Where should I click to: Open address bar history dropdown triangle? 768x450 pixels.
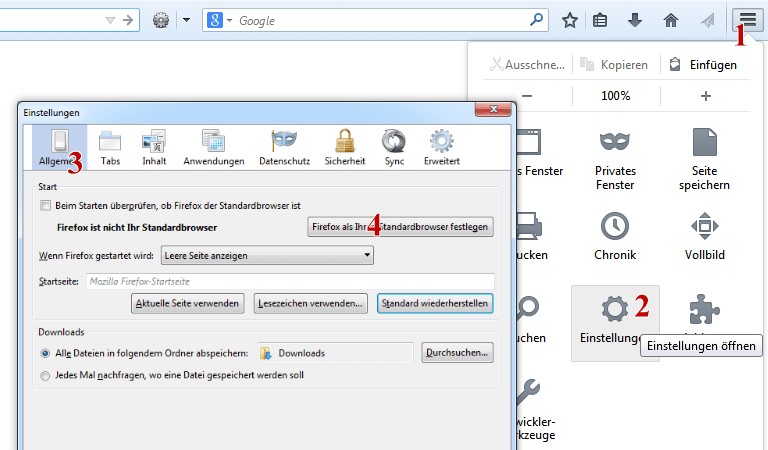(110, 21)
